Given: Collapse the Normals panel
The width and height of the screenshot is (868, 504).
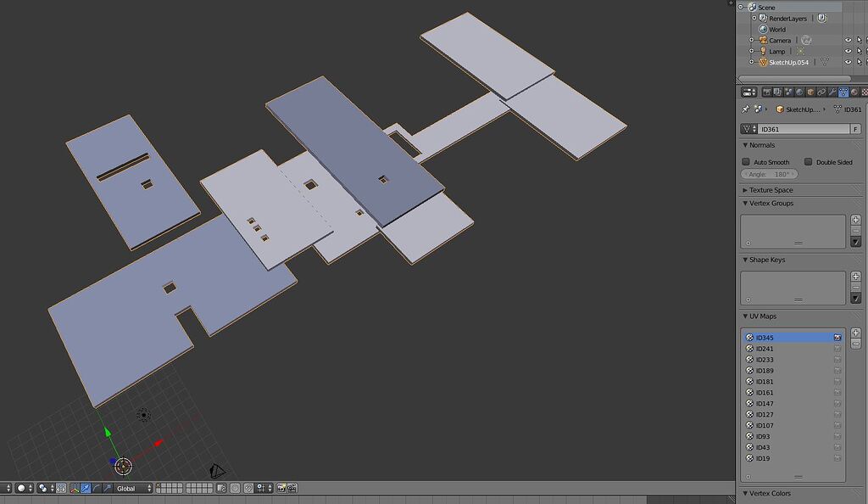Looking at the screenshot, I should click(x=759, y=145).
